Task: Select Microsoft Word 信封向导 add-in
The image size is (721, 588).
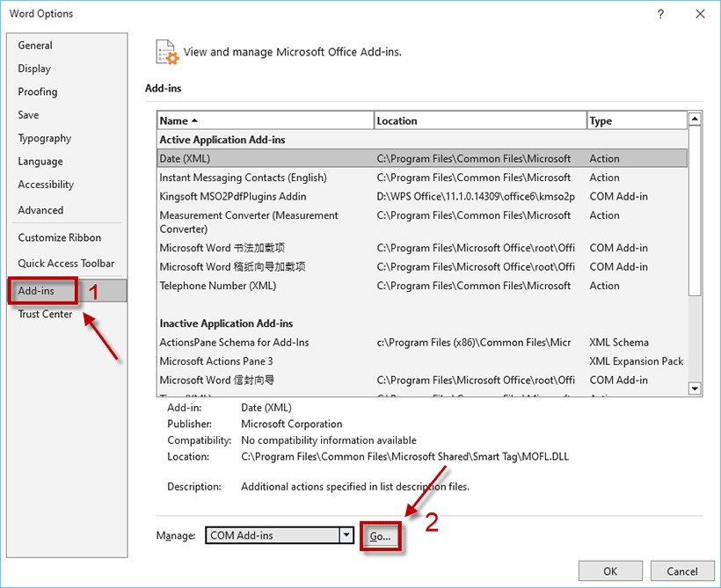Action: click(422, 381)
